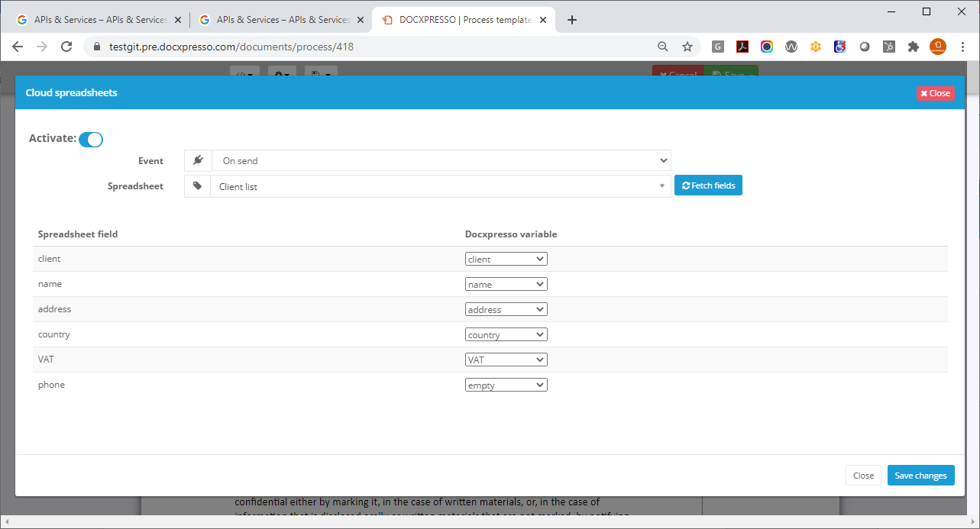The height and width of the screenshot is (529, 980).
Task: Bookmark this page with the star icon
Action: [687, 47]
